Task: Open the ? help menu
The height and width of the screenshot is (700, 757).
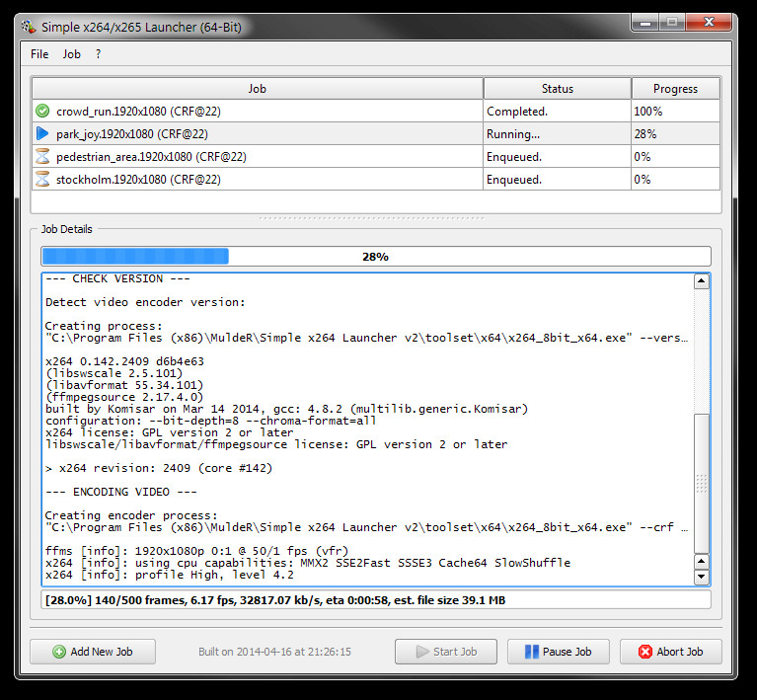Action: pos(98,54)
